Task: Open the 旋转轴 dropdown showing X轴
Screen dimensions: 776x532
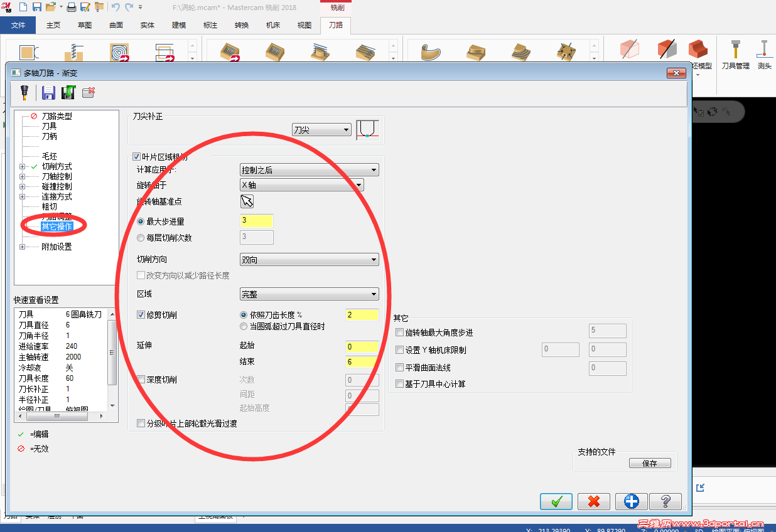Action: tap(302, 185)
